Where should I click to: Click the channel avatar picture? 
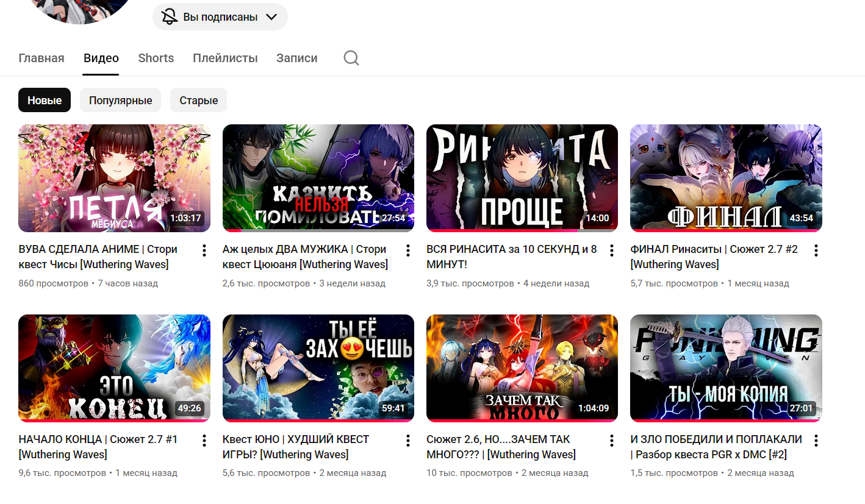tap(79, 9)
